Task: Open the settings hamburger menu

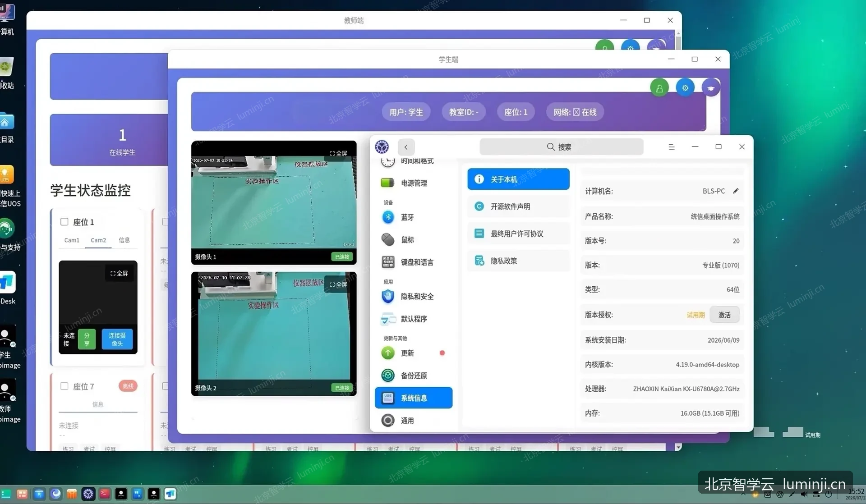Action: 672,147
